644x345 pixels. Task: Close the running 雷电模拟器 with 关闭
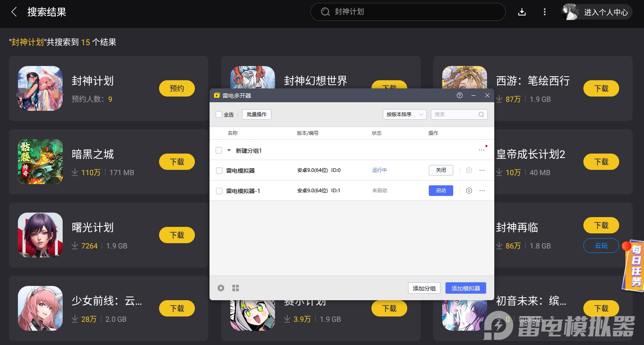click(441, 170)
